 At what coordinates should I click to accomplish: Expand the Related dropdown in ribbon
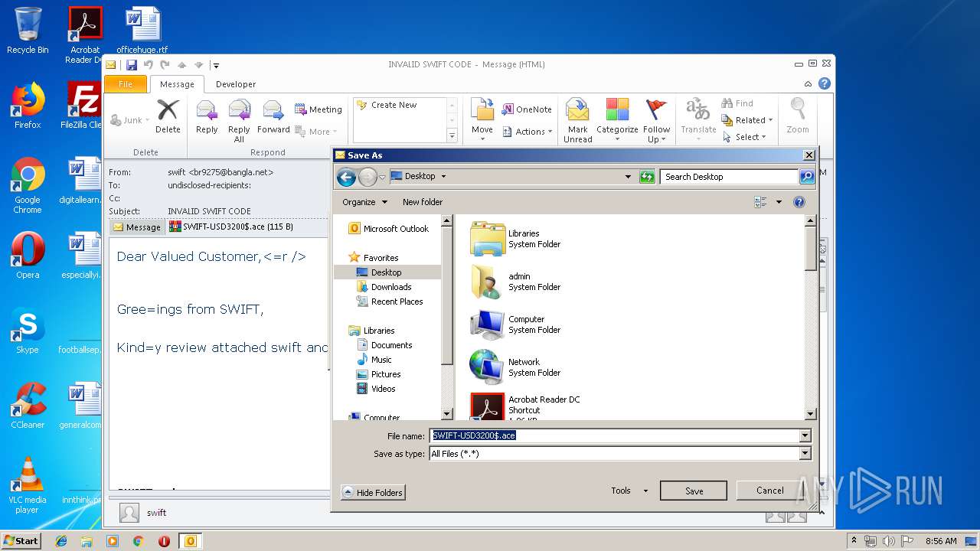click(770, 120)
